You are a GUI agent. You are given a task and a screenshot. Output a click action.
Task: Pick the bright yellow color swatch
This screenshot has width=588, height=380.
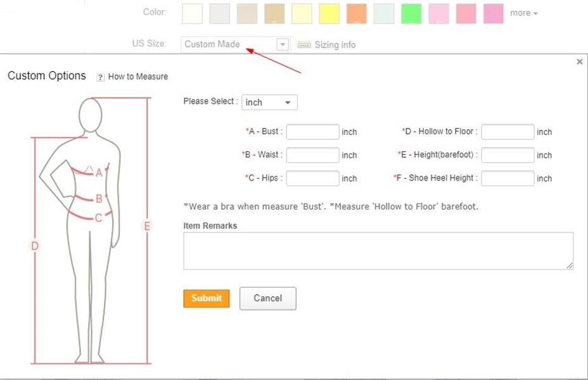click(x=329, y=13)
